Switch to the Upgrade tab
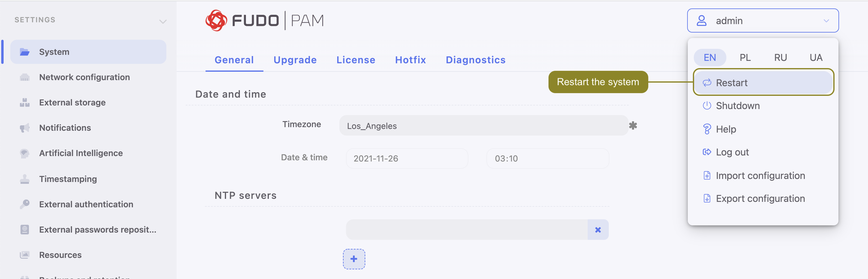This screenshot has width=868, height=279. [295, 60]
